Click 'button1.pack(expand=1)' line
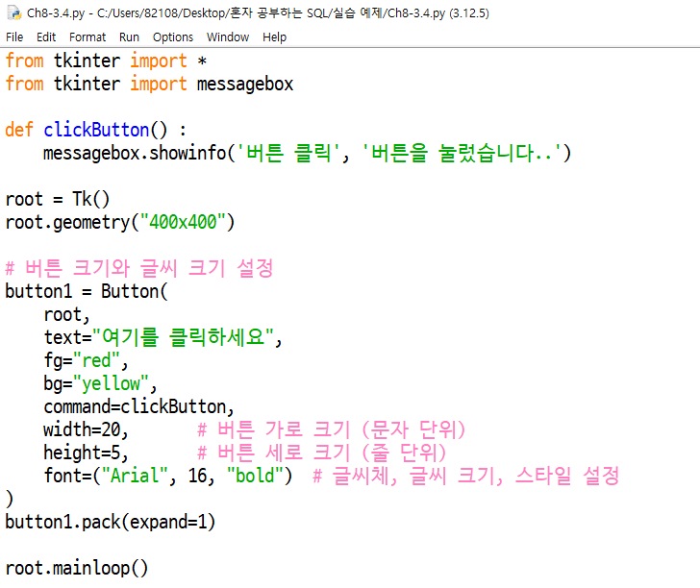The height and width of the screenshot is (588, 700). tap(111, 522)
